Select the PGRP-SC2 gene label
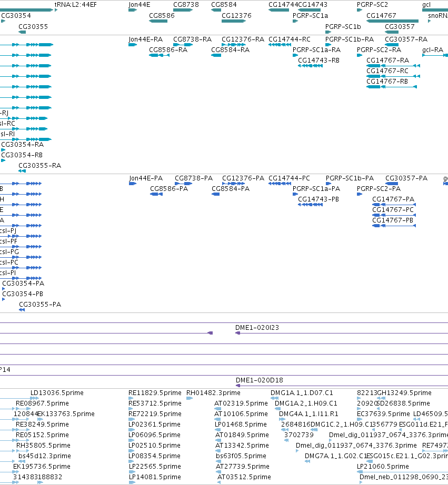 pyautogui.click(x=372, y=5)
